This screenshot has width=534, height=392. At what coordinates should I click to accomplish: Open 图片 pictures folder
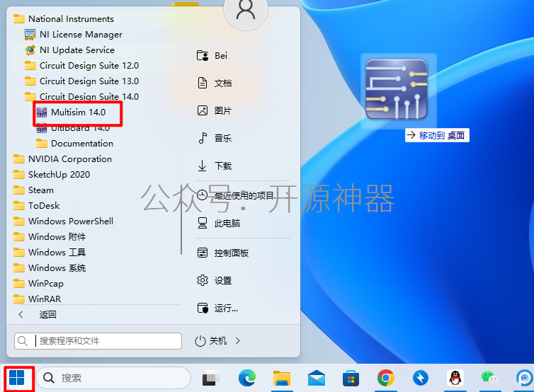tap(215, 110)
